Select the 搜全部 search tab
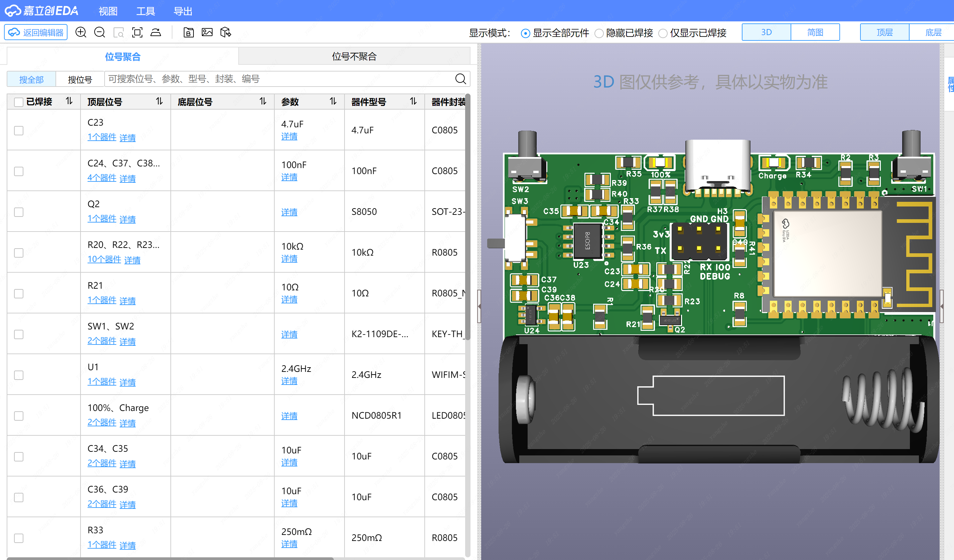The image size is (954, 560). [31, 80]
